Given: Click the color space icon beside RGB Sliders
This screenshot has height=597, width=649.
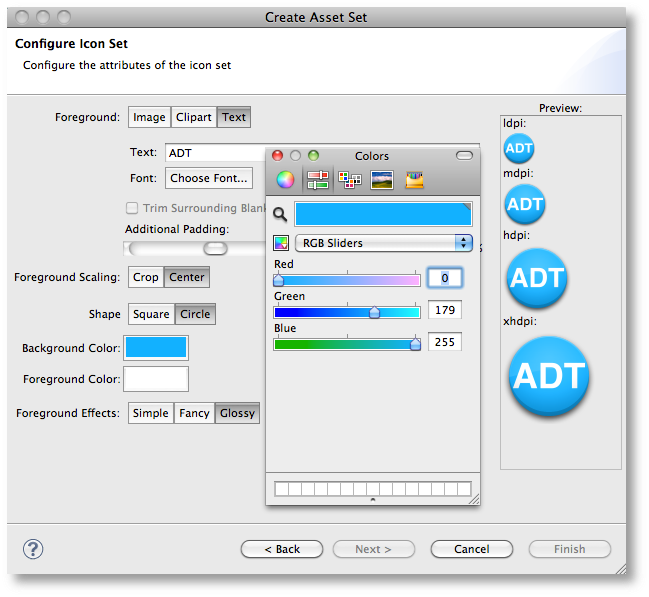Looking at the screenshot, I should coord(281,243).
